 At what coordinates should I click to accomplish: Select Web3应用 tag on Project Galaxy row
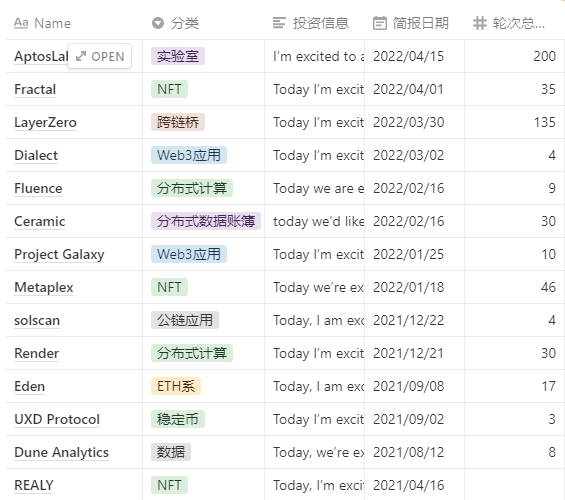[189, 254]
